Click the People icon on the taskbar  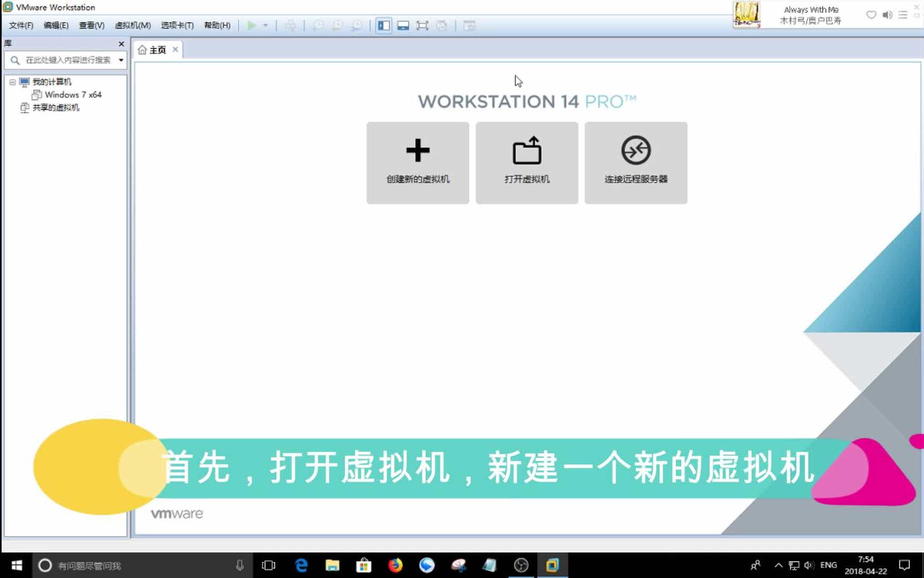(x=756, y=565)
